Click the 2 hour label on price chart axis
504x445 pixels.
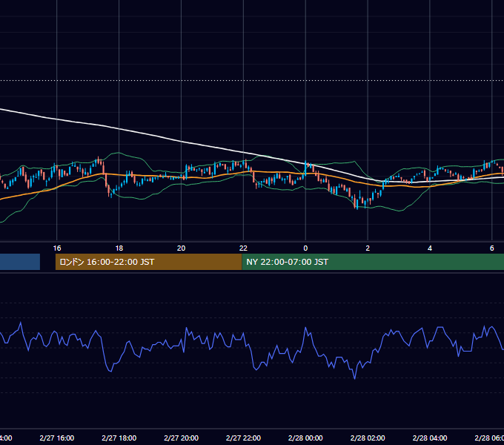368,248
